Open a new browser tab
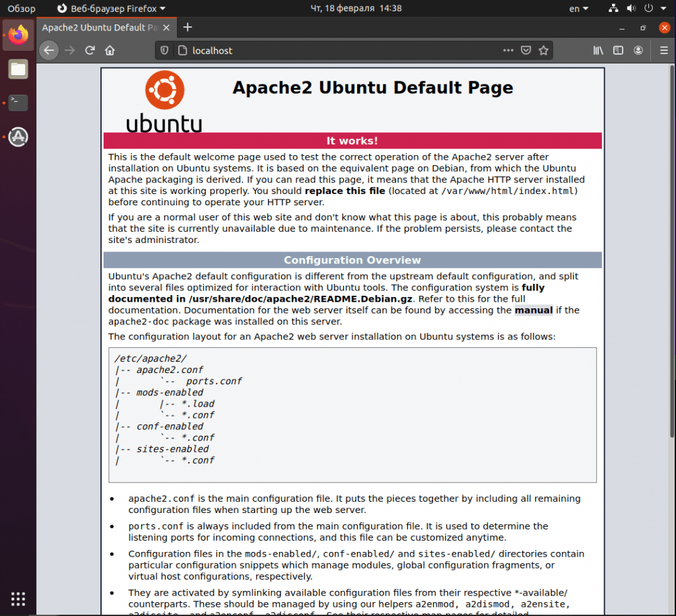Image resolution: width=676 pixels, height=616 pixels. (187, 28)
